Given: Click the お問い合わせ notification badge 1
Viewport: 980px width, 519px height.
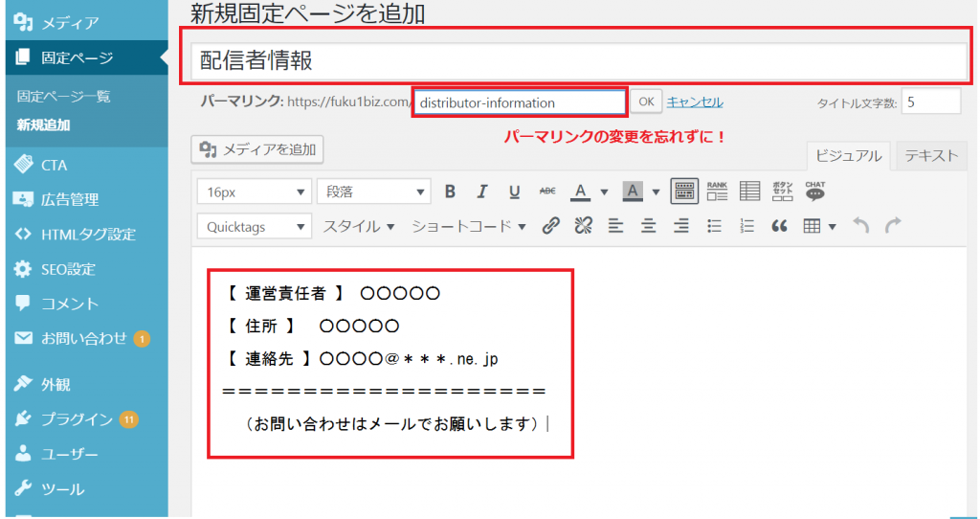Looking at the screenshot, I should click(142, 339).
